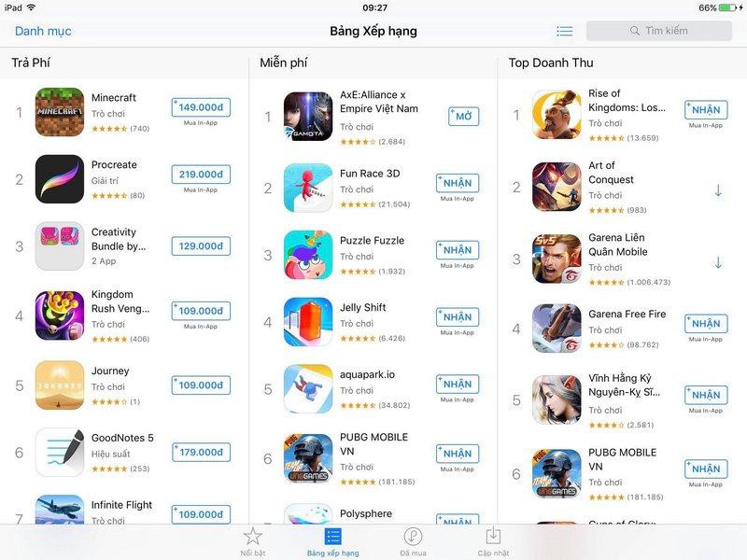The image size is (747, 560).
Task: Download Art of Conquest via cloud arrow
Action: click(718, 190)
